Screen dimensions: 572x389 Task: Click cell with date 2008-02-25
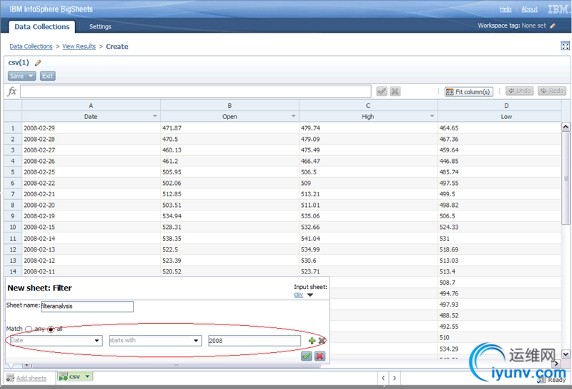click(x=91, y=172)
